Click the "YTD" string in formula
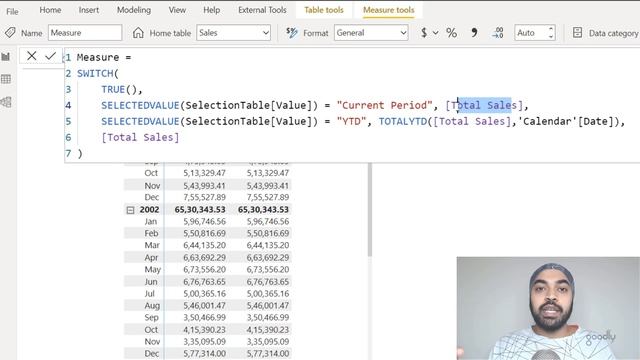This screenshot has height=360, width=640. (x=351, y=121)
